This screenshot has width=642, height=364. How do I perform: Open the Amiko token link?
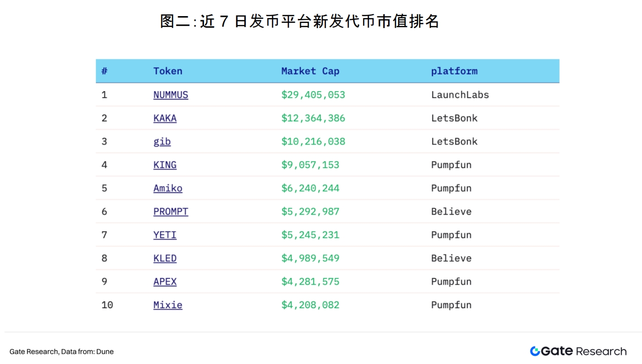pyautogui.click(x=168, y=188)
